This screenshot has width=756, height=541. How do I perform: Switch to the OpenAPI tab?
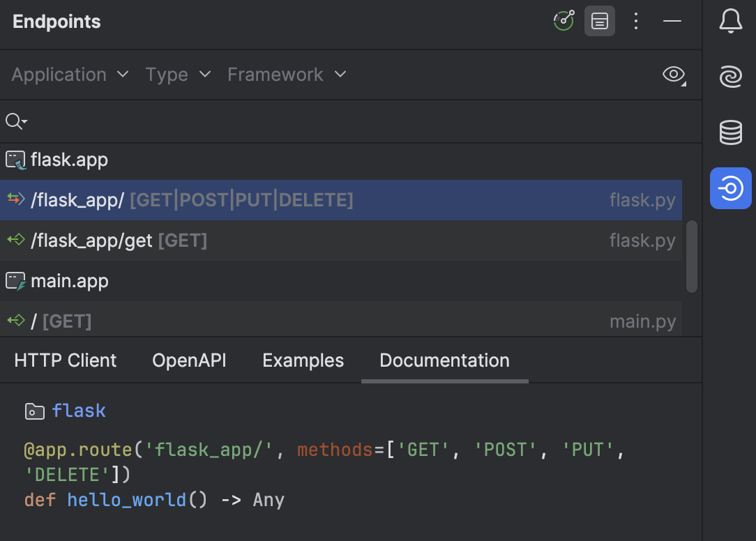pyautogui.click(x=189, y=360)
